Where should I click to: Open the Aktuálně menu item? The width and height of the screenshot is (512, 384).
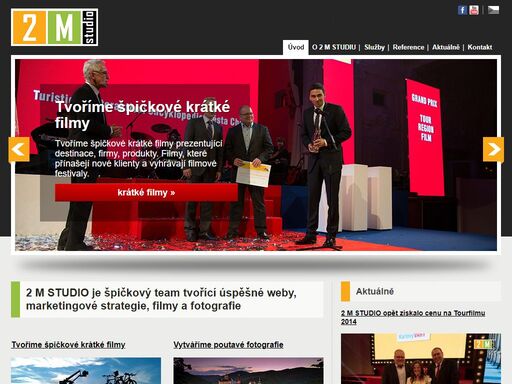tap(446, 47)
